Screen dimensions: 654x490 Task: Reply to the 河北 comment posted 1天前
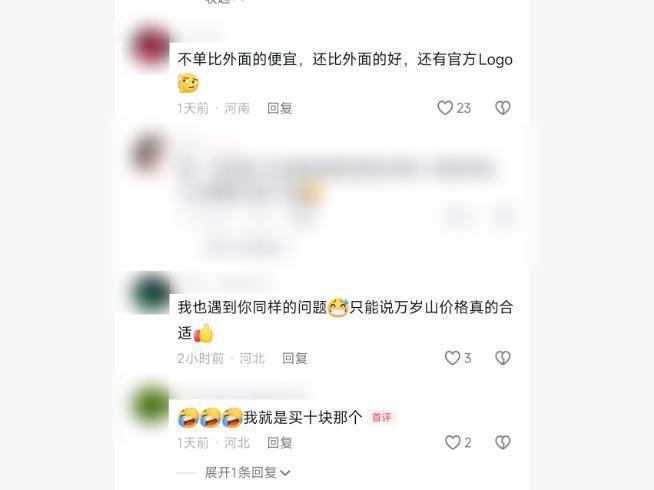tap(279, 442)
